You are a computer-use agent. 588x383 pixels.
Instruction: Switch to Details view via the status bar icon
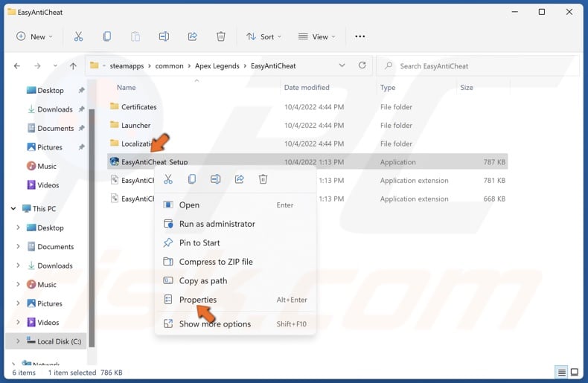coord(561,372)
